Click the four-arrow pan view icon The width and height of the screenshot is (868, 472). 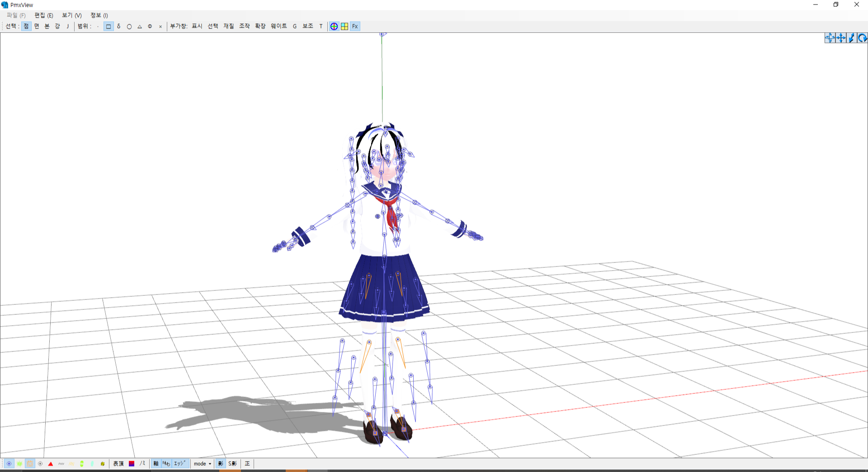point(841,38)
